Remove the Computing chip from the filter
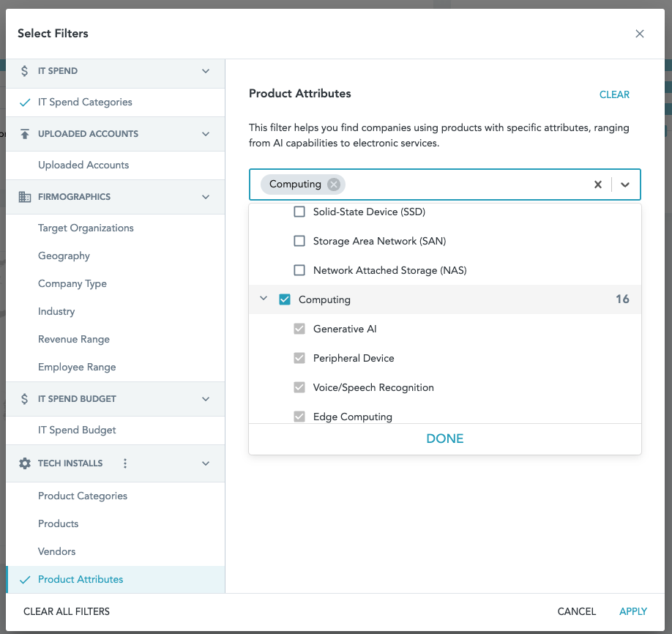Screen dimensions: 672x634 click(334, 184)
